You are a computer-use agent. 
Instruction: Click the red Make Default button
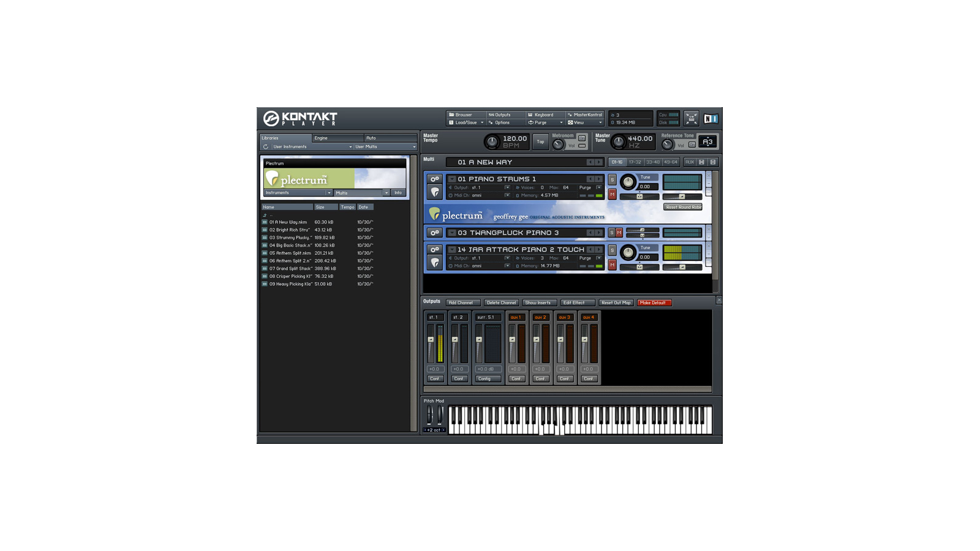coord(654,302)
